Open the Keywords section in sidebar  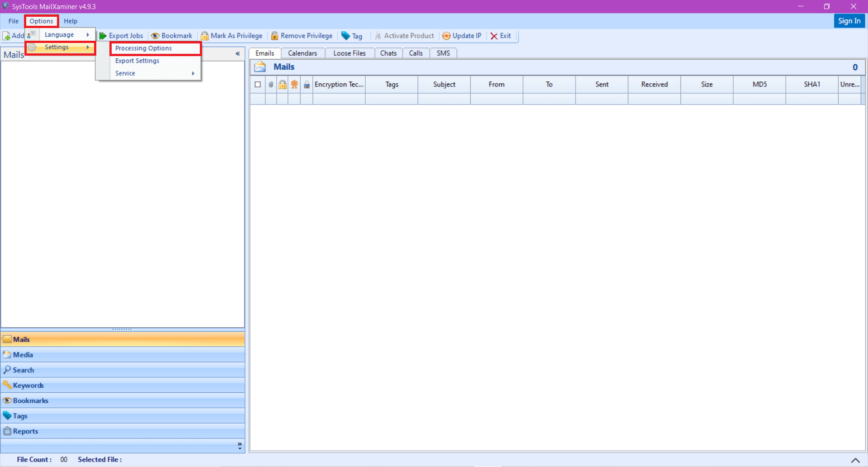coord(28,386)
